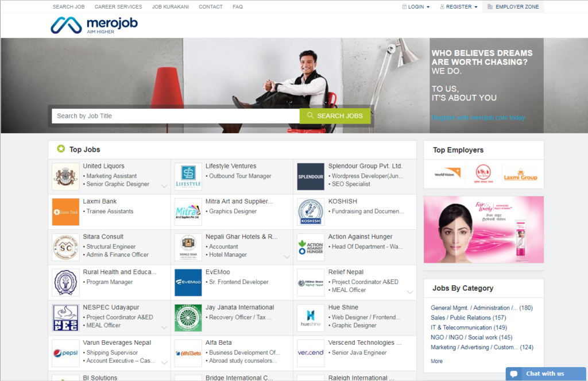Open the Jay Janata International logo

point(188,318)
